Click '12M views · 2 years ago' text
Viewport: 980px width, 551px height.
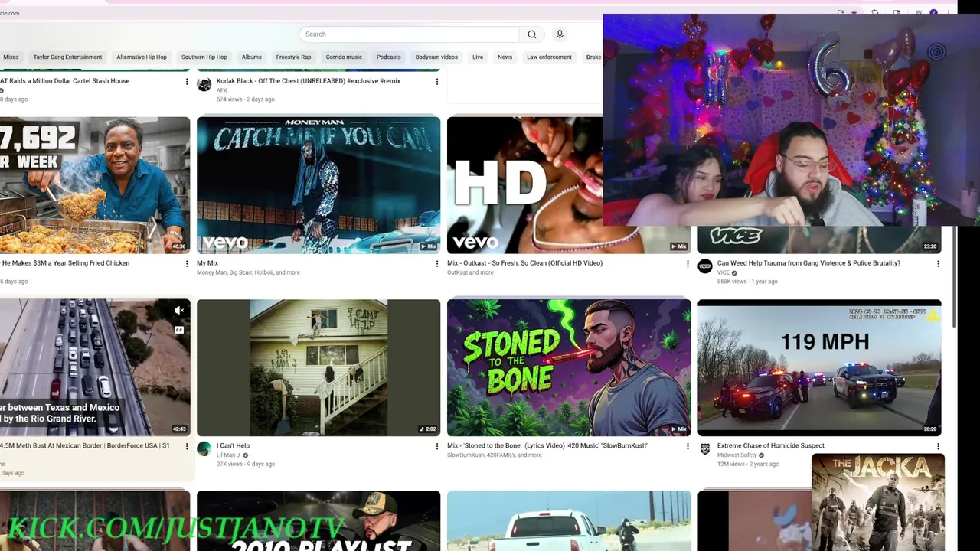click(x=747, y=465)
